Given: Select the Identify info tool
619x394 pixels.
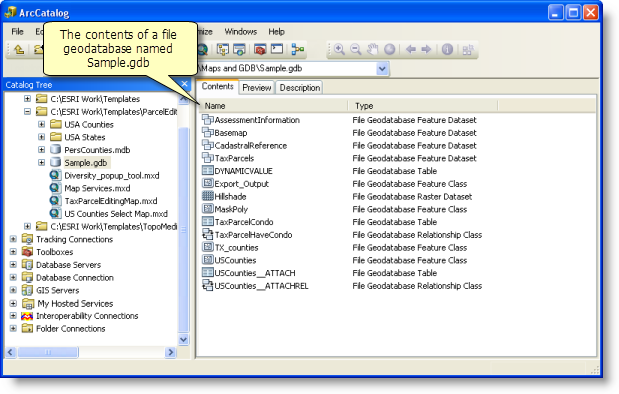Looking at the screenshot, I should point(447,49).
